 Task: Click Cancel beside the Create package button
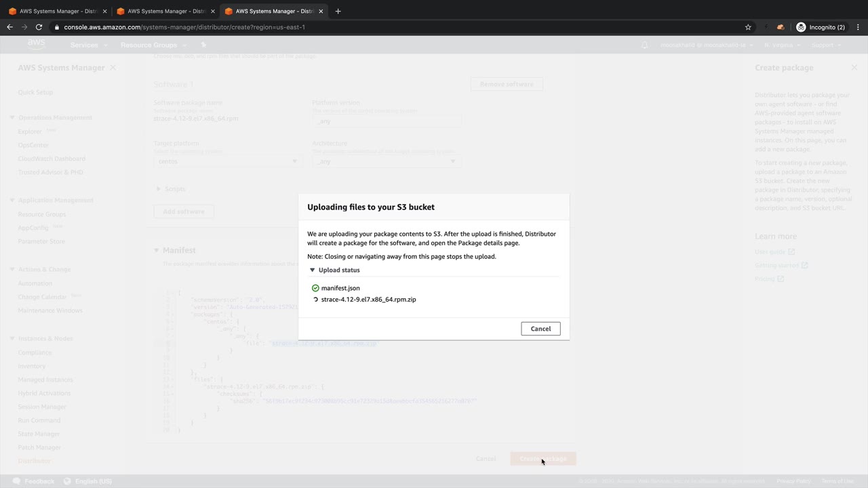[x=486, y=459]
